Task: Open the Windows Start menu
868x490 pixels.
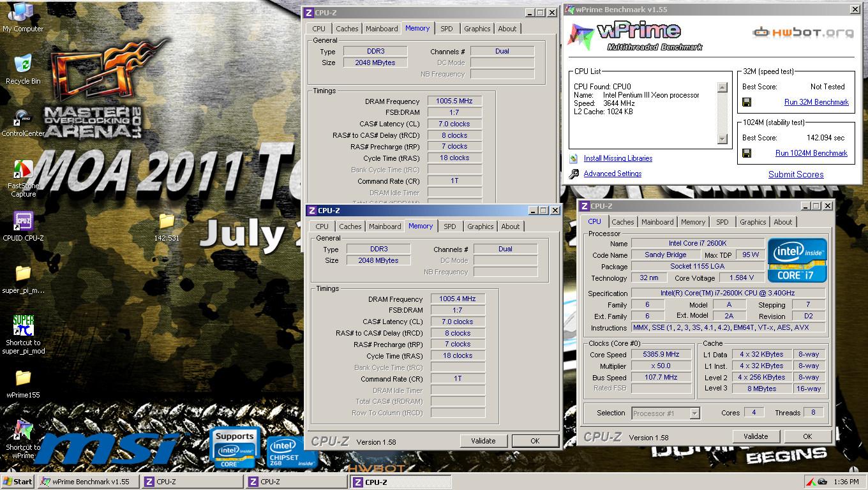Action: click(x=17, y=482)
